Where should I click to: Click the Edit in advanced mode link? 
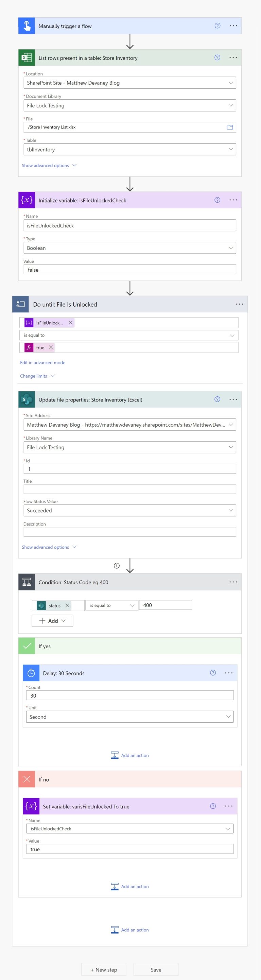click(42, 363)
